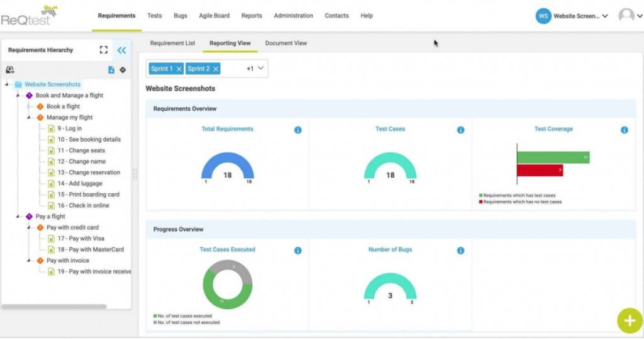Select 14 - Add luggage
Screen dimensions: 644x340
(80, 184)
